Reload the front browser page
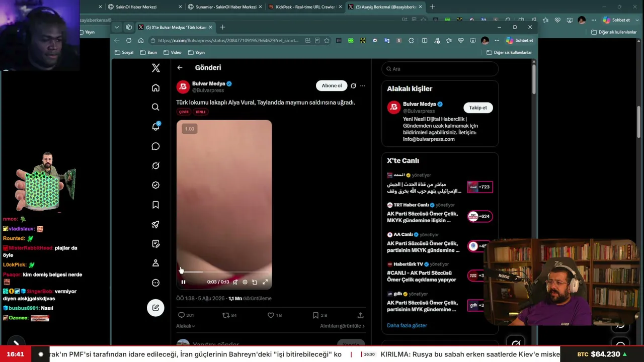The width and height of the screenshot is (644, 362). pyautogui.click(x=129, y=41)
